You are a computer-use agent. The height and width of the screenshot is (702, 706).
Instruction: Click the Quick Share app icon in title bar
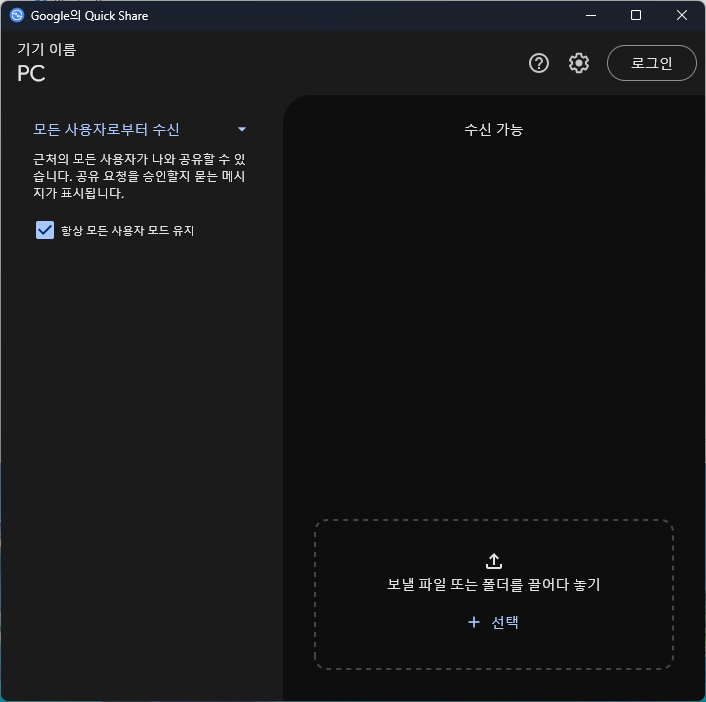tap(17, 15)
